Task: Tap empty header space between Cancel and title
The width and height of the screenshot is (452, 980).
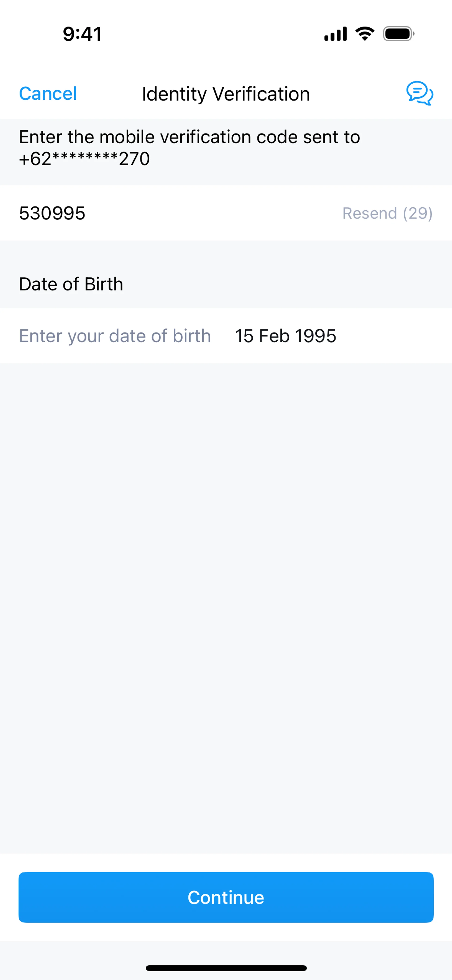Action: [109, 94]
